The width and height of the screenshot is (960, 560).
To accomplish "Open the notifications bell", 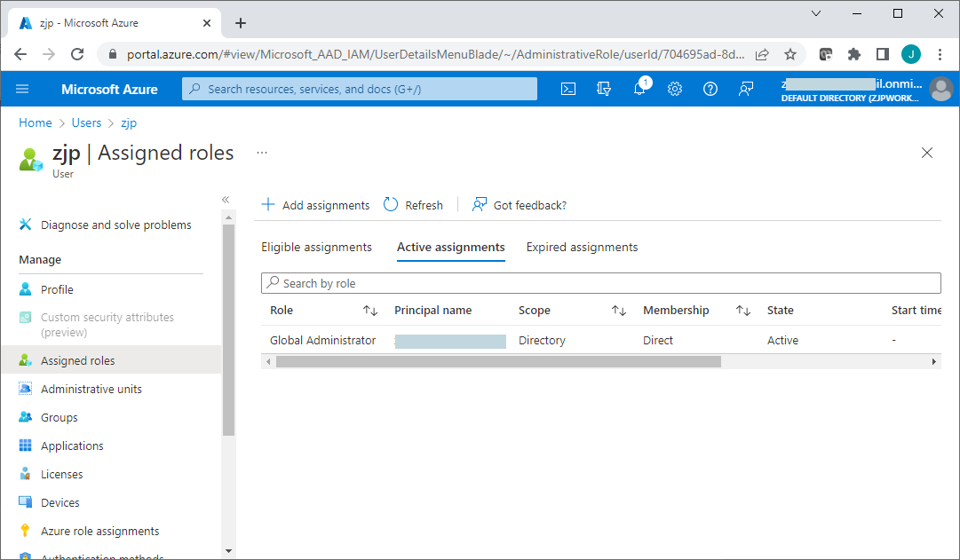I will coord(639,89).
